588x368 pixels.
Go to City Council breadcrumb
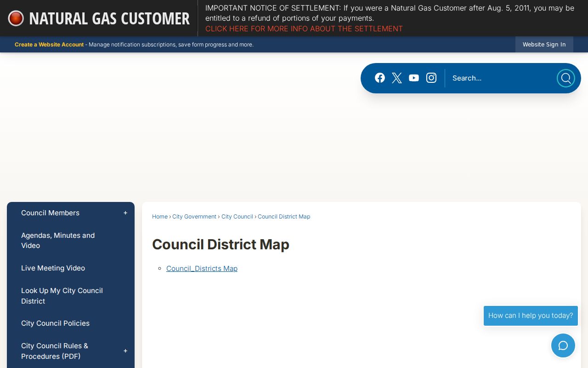(x=237, y=217)
